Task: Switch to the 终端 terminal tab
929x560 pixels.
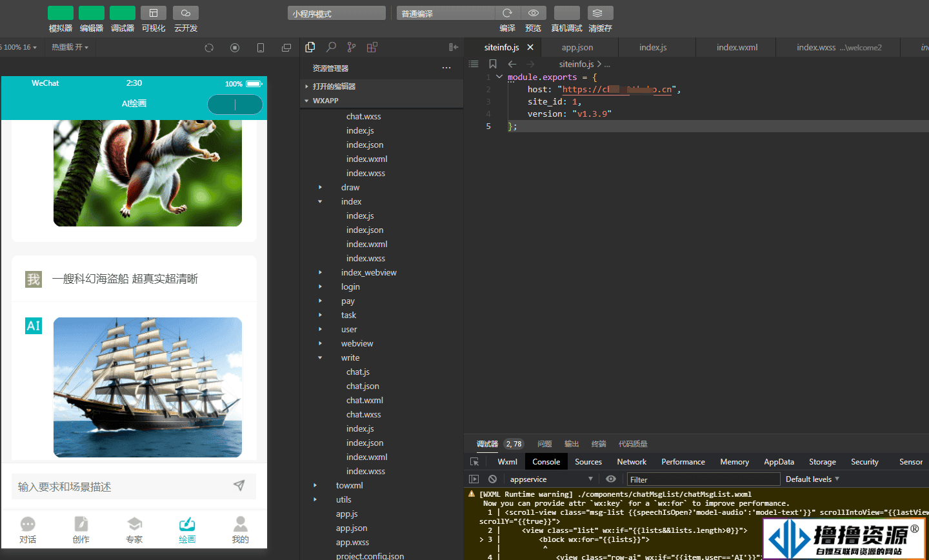Action: [x=599, y=444]
